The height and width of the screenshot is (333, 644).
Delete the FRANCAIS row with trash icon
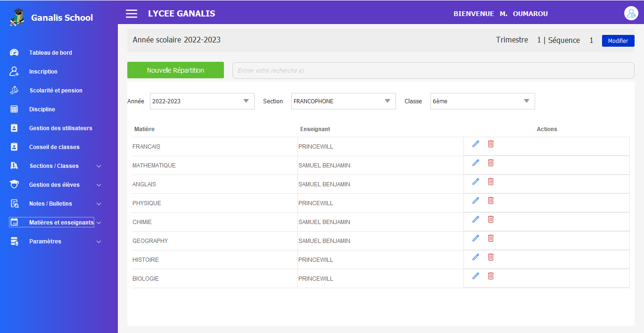[491, 144]
